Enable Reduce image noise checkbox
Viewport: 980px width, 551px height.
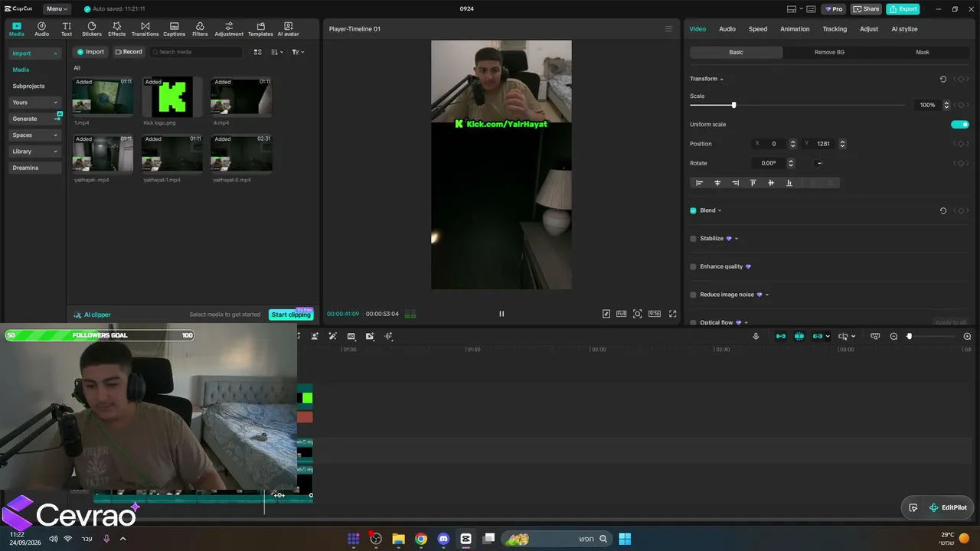pyautogui.click(x=693, y=295)
